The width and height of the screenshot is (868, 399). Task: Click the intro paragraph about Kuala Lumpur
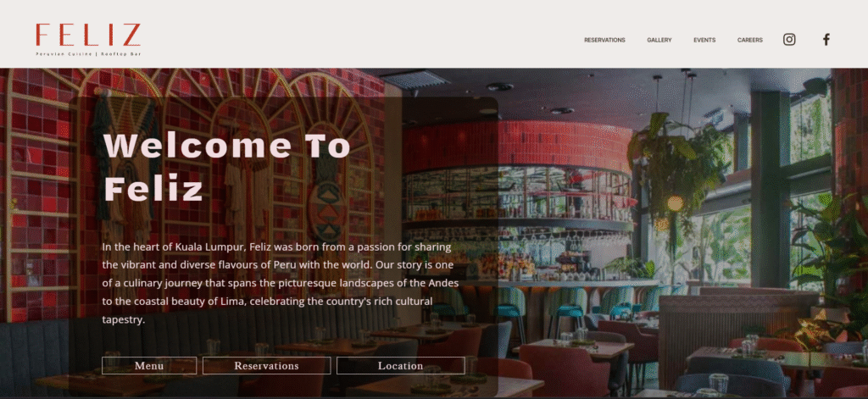[278, 283]
